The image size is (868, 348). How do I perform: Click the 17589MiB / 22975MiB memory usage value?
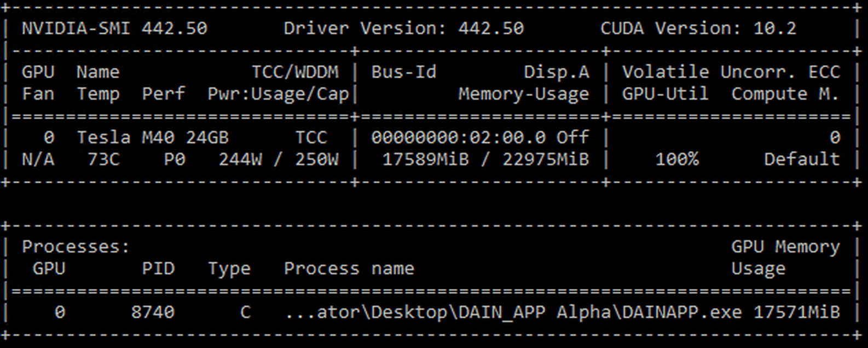(x=485, y=159)
